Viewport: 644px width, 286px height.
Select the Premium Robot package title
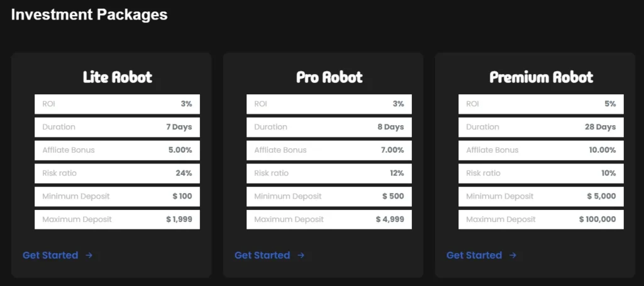tap(541, 77)
